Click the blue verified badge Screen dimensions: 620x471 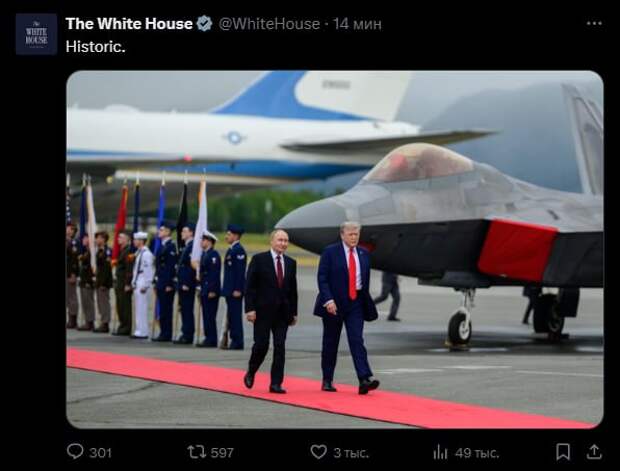tap(204, 24)
